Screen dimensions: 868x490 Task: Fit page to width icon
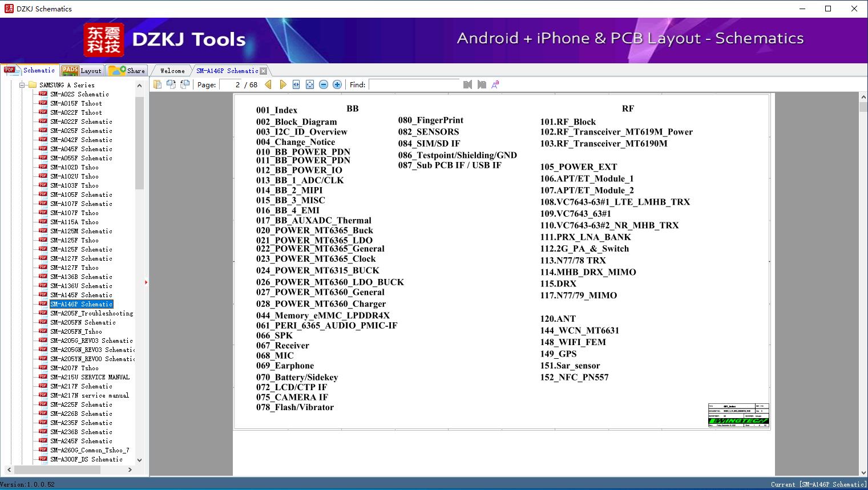[296, 84]
